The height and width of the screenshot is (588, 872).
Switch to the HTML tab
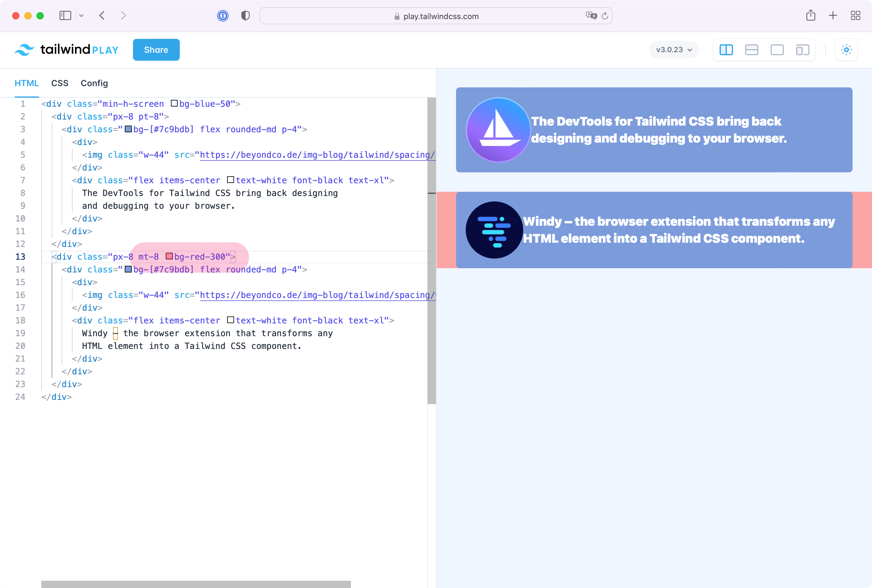coord(27,83)
